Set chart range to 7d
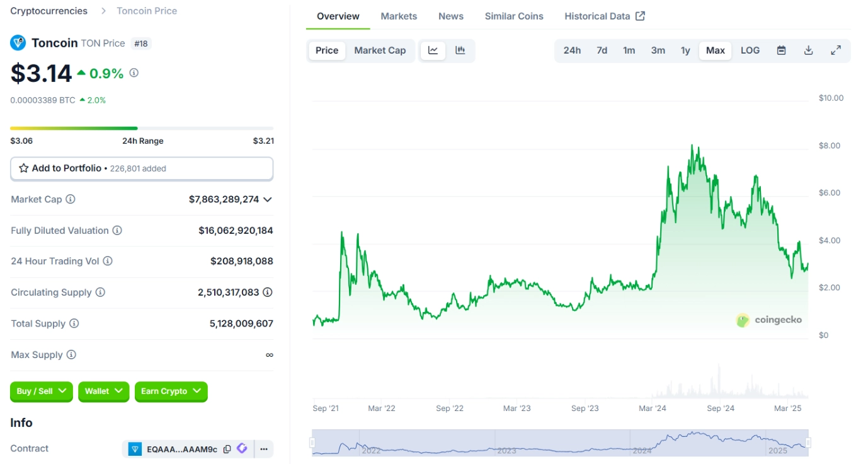 [x=602, y=50]
